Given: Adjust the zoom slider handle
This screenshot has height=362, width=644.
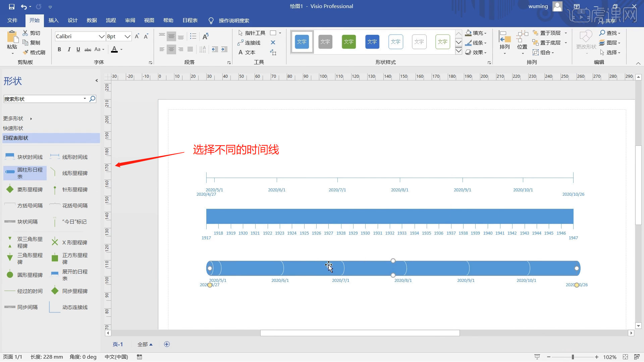Looking at the screenshot, I should tap(573, 357).
